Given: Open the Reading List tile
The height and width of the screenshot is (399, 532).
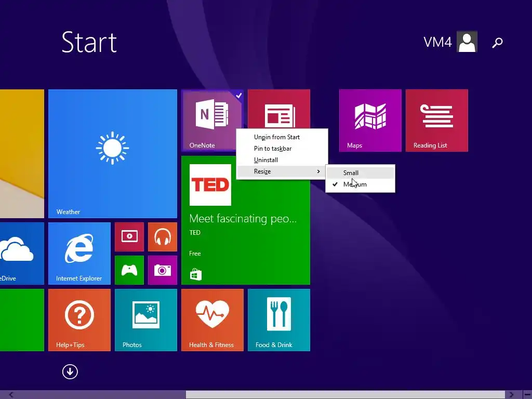Looking at the screenshot, I should coord(436,121).
